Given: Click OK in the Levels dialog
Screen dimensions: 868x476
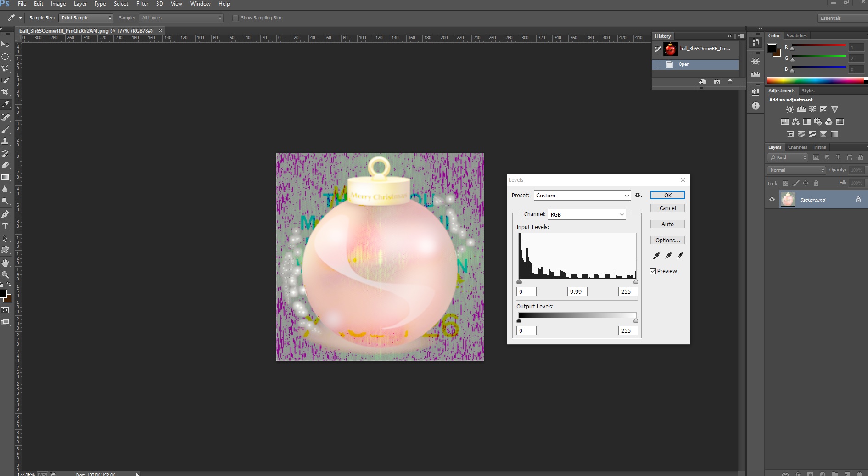Looking at the screenshot, I should pos(667,196).
